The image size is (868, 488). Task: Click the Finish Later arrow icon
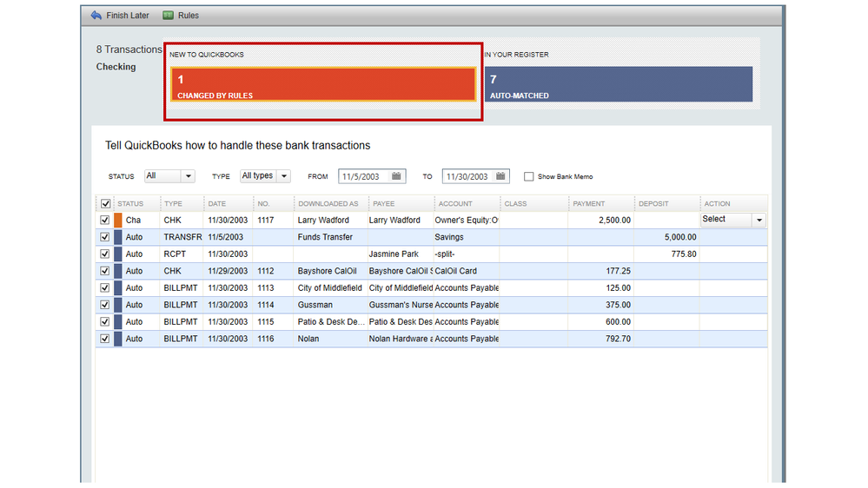[96, 16]
